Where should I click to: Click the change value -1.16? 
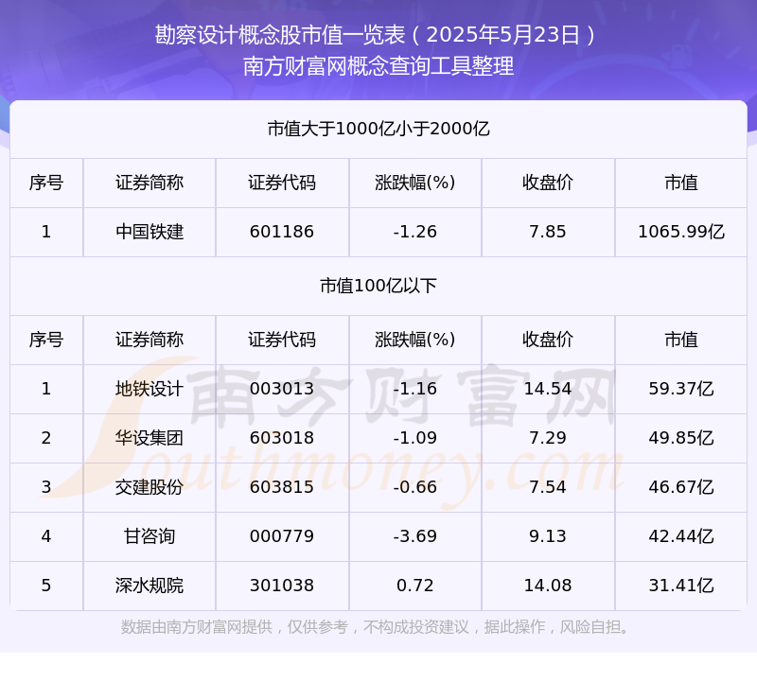point(414,389)
